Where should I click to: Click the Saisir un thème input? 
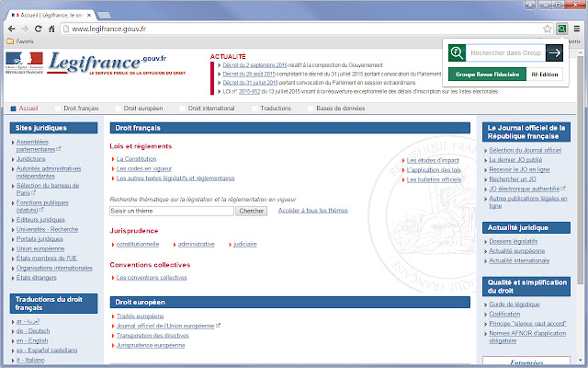pos(172,211)
